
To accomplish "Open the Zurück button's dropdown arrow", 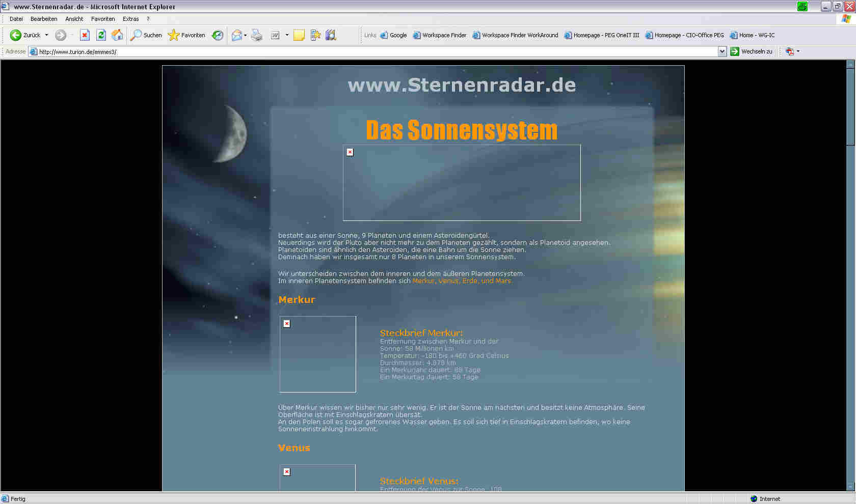I will 47,35.
